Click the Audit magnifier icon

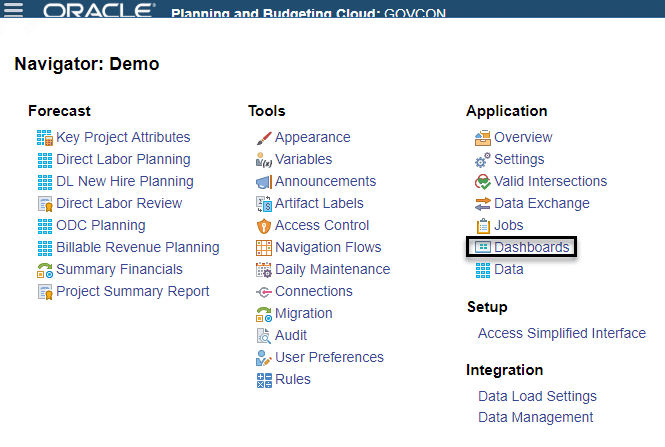point(264,336)
